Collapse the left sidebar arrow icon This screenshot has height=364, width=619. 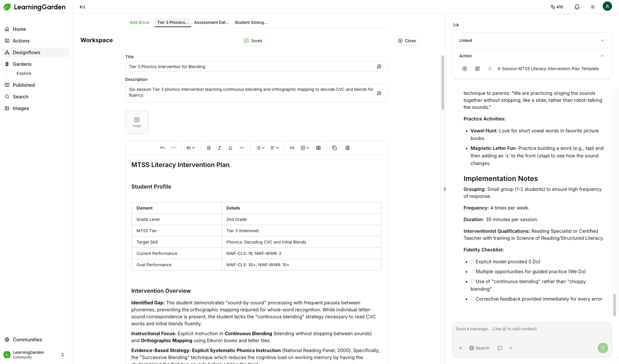[82, 7]
